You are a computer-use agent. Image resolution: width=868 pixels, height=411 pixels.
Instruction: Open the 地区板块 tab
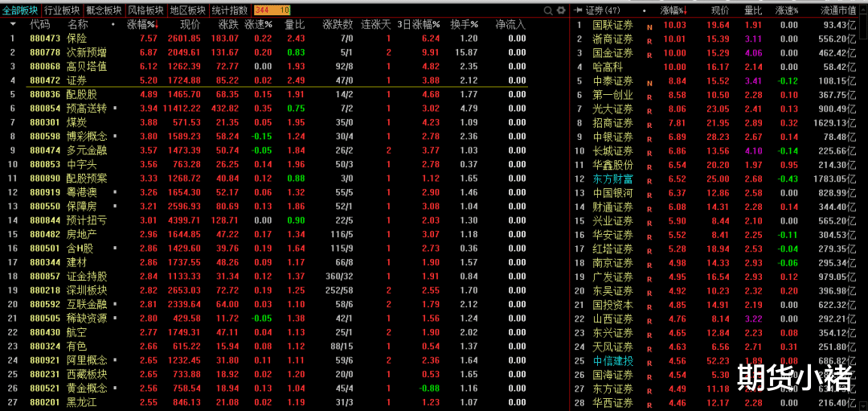coord(187,10)
